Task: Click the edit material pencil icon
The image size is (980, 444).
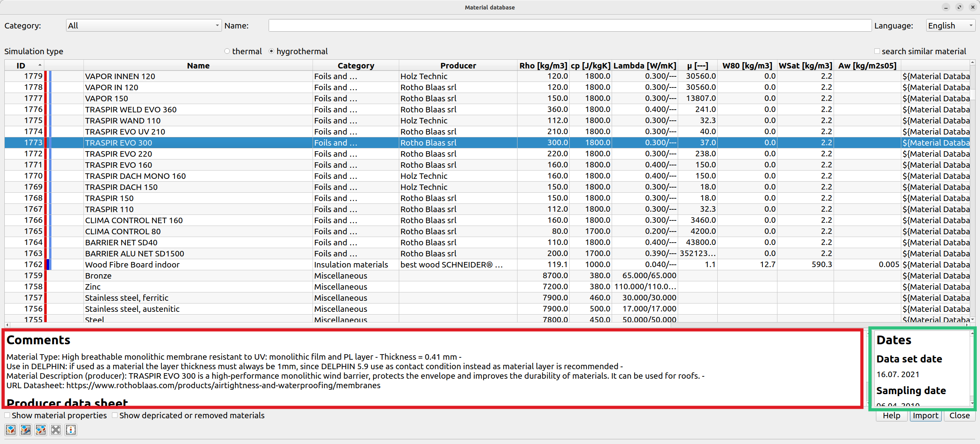Action: pos(26,430)
